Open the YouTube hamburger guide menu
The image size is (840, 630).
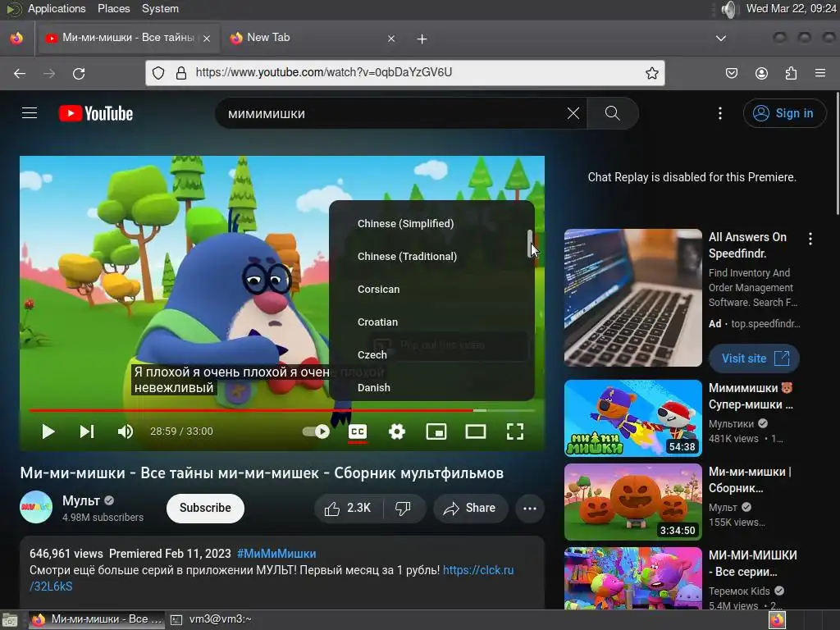[x=30, y=113]
